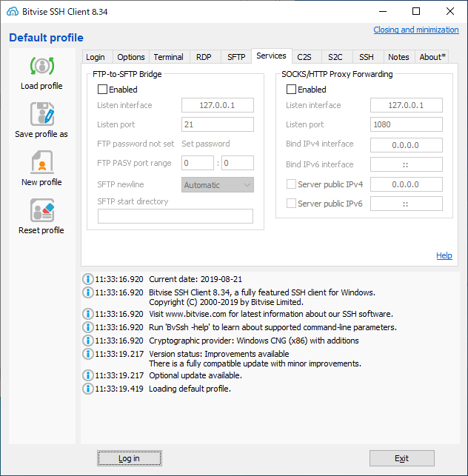Open the About* tab
Screen dimensions: 468x476
432,57
